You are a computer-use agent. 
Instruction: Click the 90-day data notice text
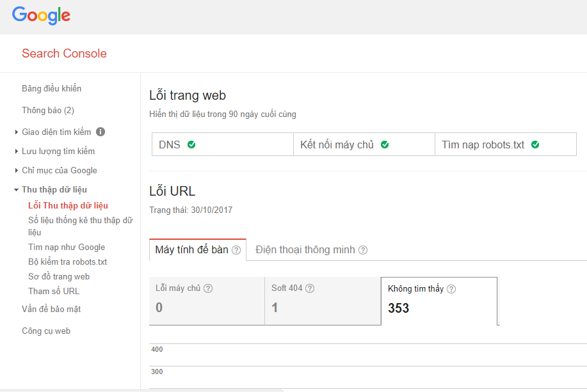(x=223, y=114)
